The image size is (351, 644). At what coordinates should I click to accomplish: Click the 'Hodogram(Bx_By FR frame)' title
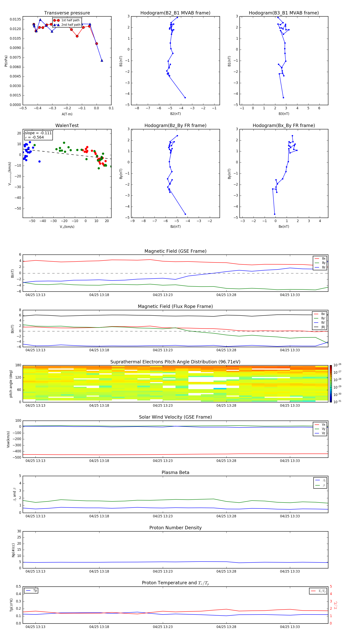[x=284, y=125]
